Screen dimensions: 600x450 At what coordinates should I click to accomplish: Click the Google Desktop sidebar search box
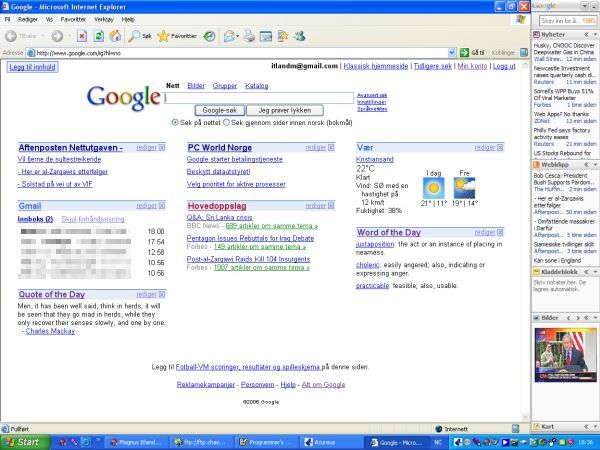tap(568, 20)
